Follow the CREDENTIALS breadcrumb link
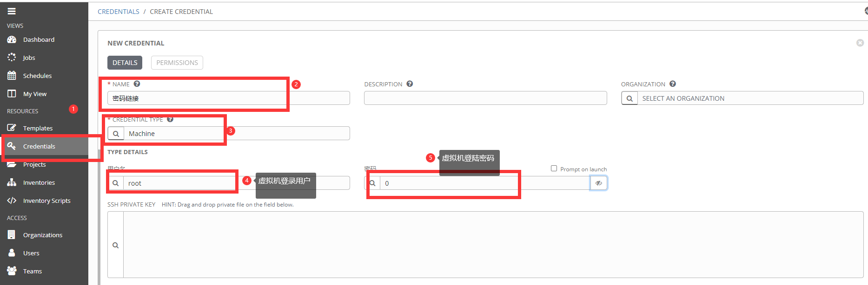 pyautogui.click(x=119, y=12)
